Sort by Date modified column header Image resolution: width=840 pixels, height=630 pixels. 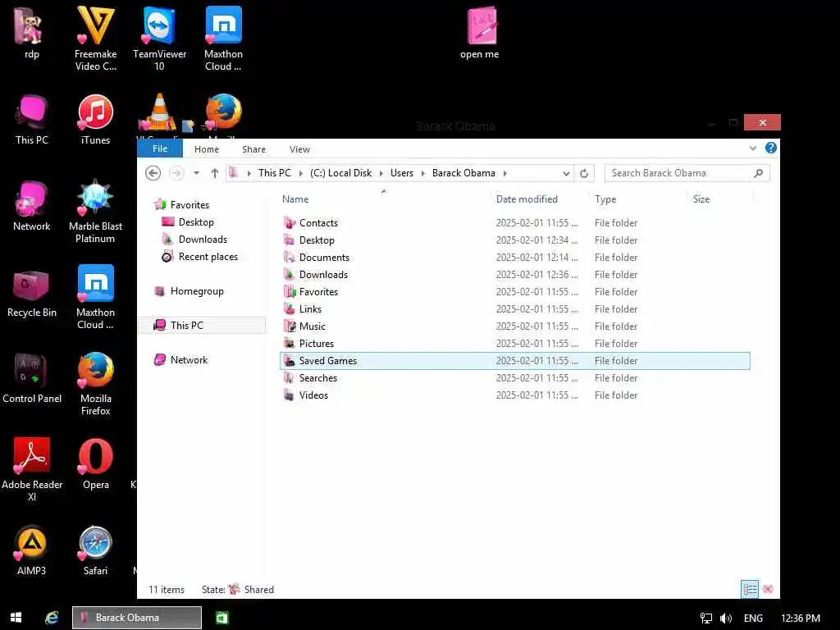tap(540, 199)
